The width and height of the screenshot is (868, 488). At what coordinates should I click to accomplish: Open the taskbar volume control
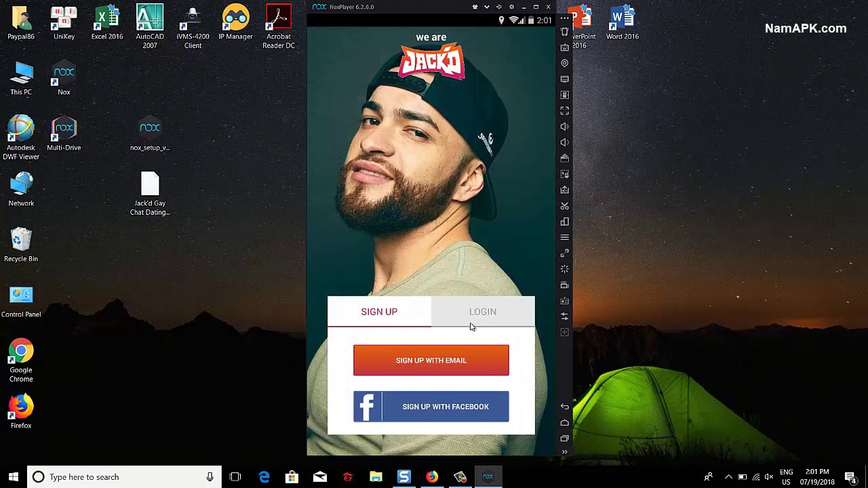click(769, 477)
